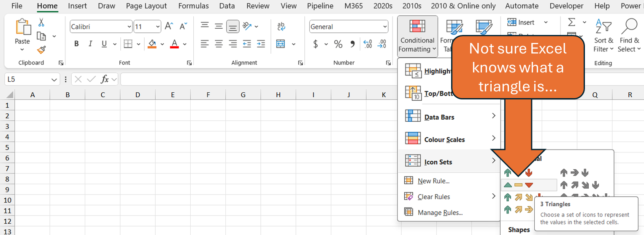Open the Colour Scales submenu

click(449, 139)
